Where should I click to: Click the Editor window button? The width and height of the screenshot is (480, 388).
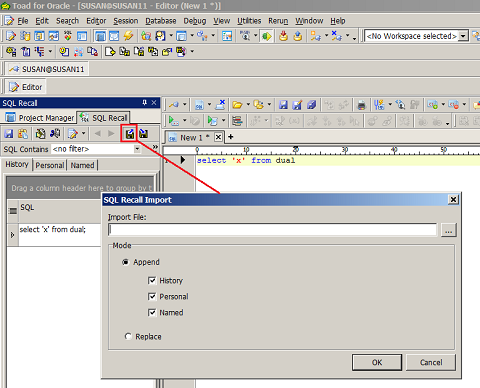[x=26, y=87]
